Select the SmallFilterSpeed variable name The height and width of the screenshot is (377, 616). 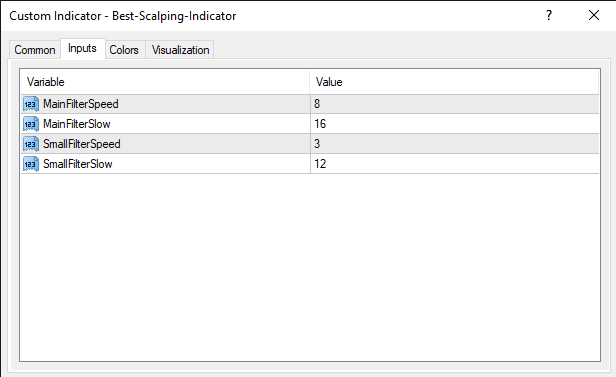pos(82,144)
